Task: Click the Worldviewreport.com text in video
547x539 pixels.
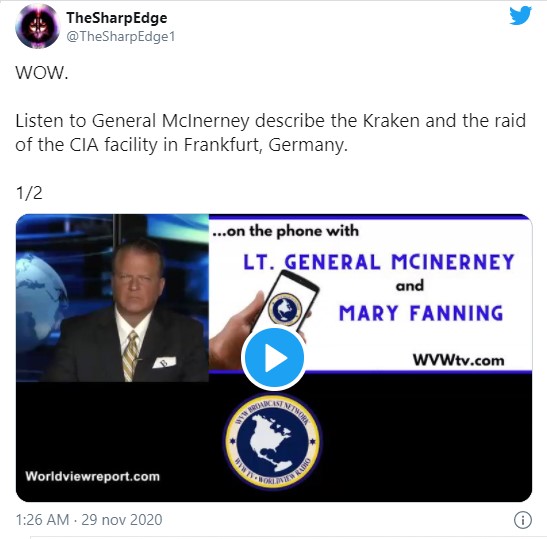Action: click(x=92, y=476)
